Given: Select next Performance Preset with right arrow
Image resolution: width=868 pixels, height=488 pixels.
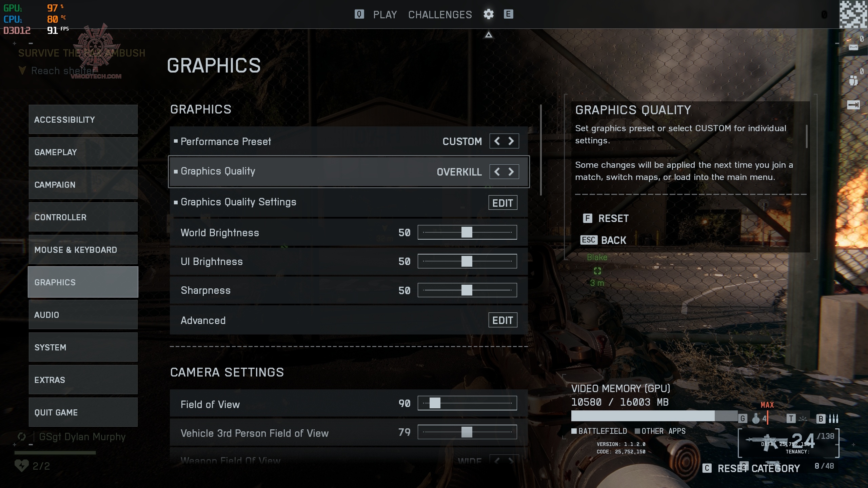Looking at the screenshot, I should [x=511, y=141].
